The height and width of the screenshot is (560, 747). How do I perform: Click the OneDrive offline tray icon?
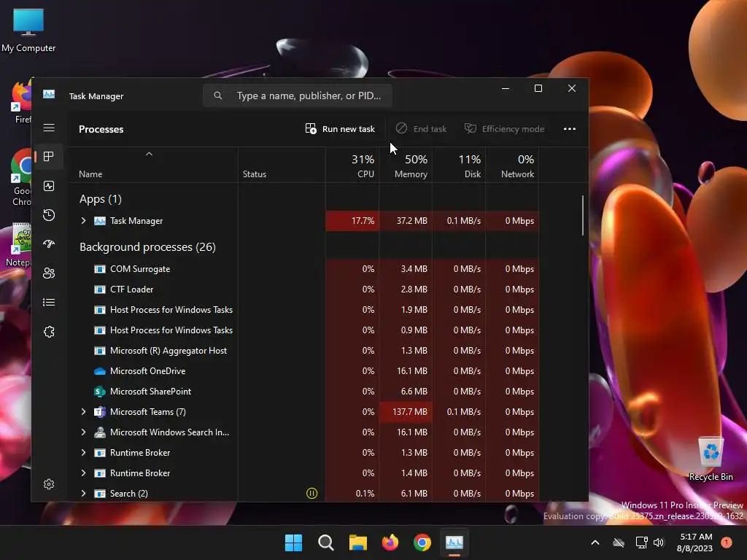pyautogui.click(x=619, y=542)
